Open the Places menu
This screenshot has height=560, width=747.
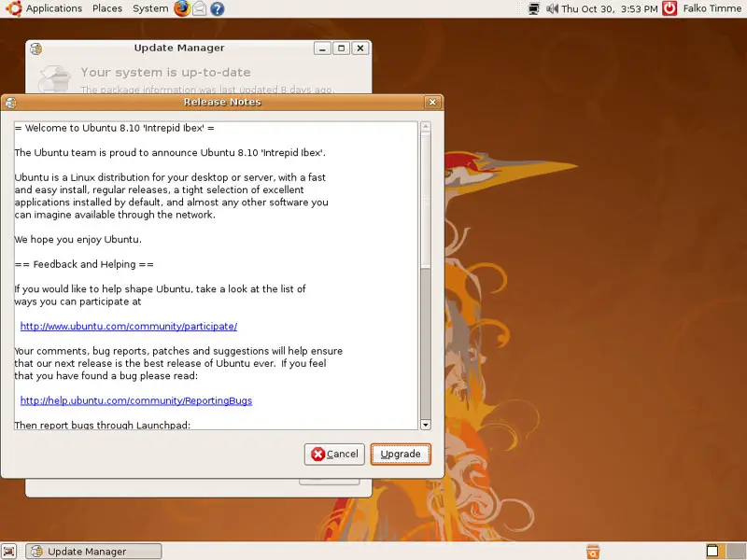(x=107, y=8)
